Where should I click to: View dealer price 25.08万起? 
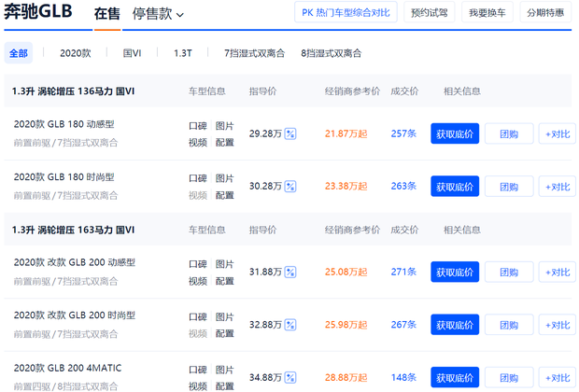tap(346, 272)
